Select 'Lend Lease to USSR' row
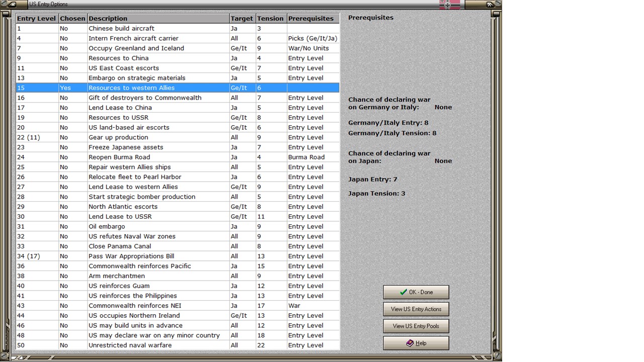644x362 pixels. [x=178, y=216]
